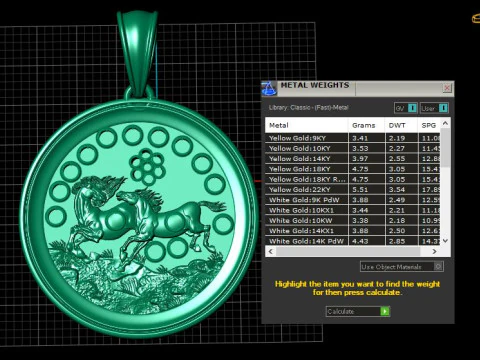Click the Calculate button's green arrow icon
Screen dimensions: 480x360
(x=385, y=311)
